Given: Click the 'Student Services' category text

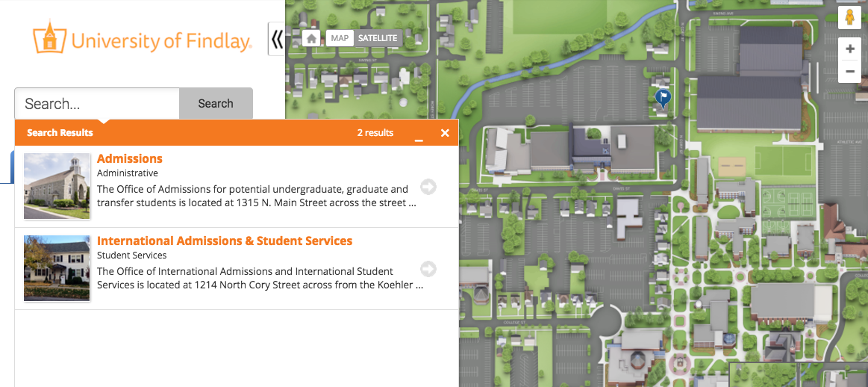Looking at the screenshot, I should click(x=132, y=255).
